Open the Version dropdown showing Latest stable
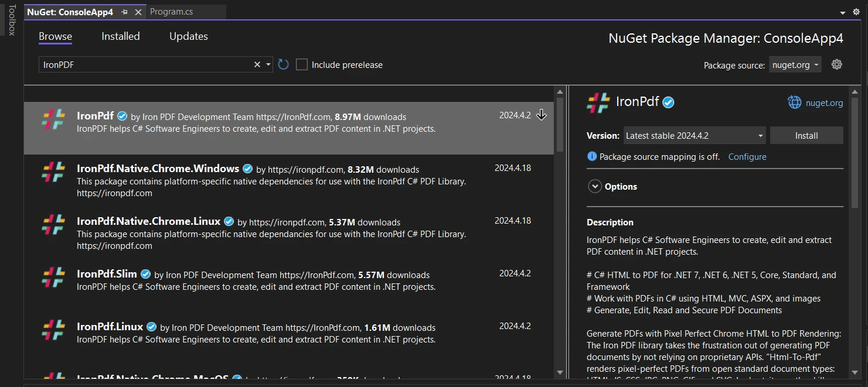Image resolution: width=868 pixels, height=387 pixels. tap(695, 135)
